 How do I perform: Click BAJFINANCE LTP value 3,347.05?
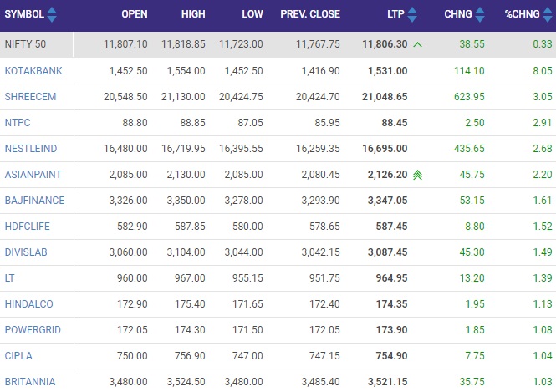388,201
